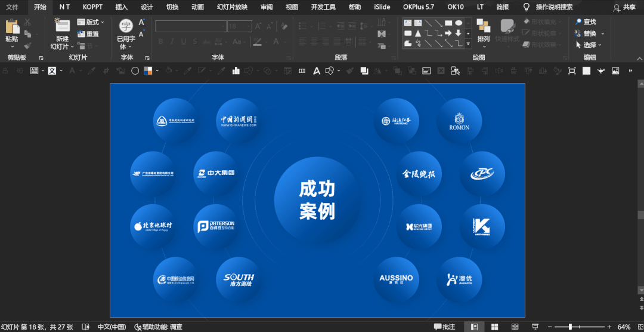Click the spell check icon in status bar
The height and width of the screenshot is (332, 644).
[x=85, y=327]
